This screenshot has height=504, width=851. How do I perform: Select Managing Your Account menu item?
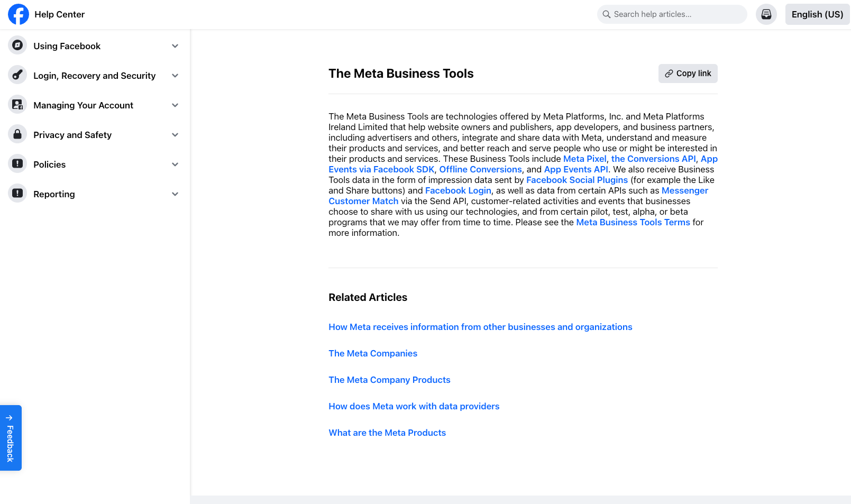[95, 105]
